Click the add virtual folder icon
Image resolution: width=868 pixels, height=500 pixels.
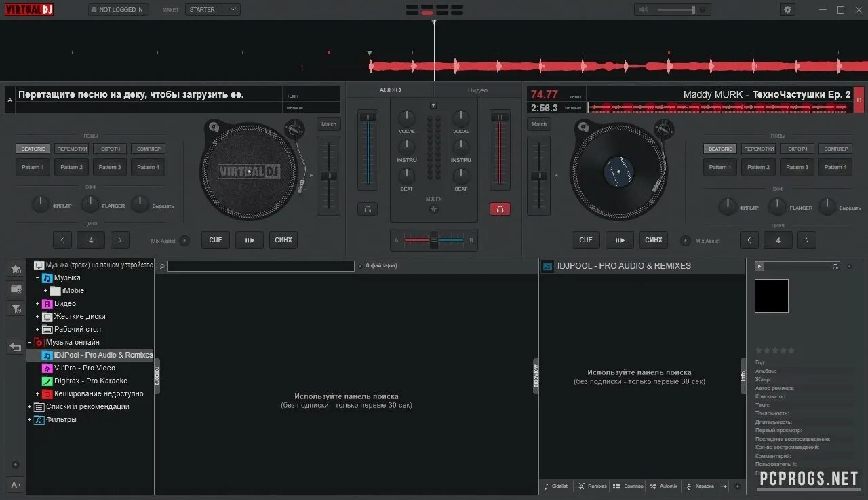[16, 289]
